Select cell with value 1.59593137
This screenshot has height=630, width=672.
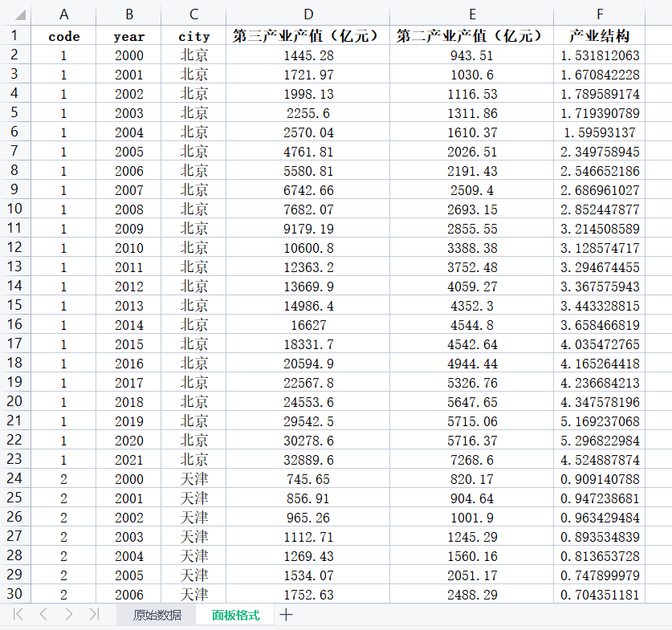click(600, 132)
